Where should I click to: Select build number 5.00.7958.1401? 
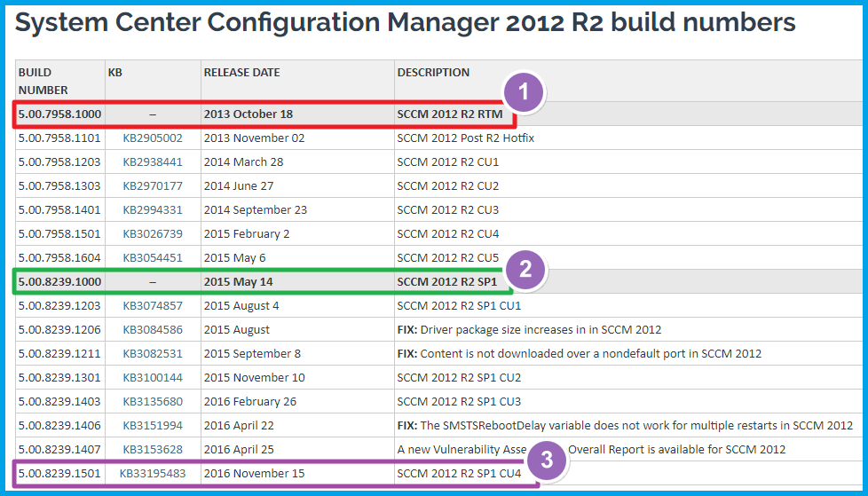[x=59, y=209]
